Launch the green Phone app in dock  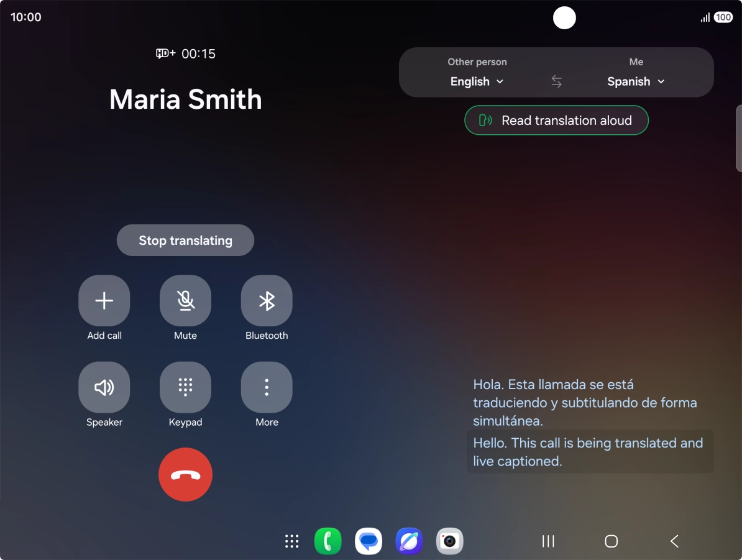click(328, 541)
